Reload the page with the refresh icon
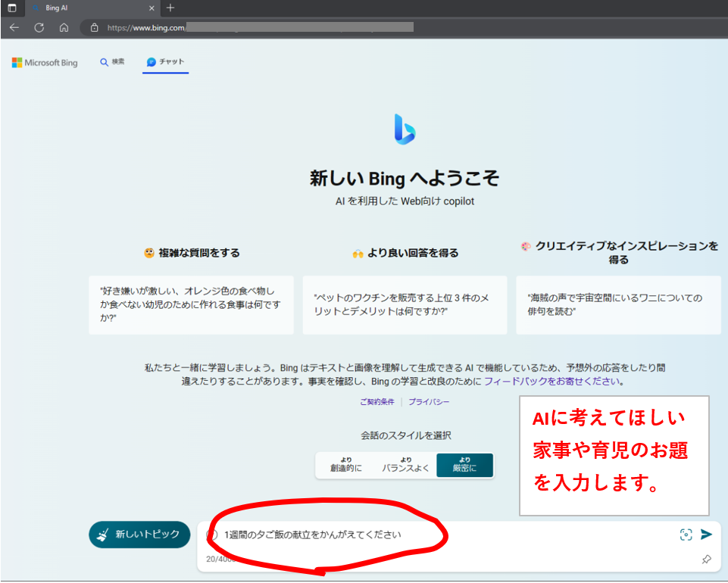The image size is (728, 583). click(39, 28)
